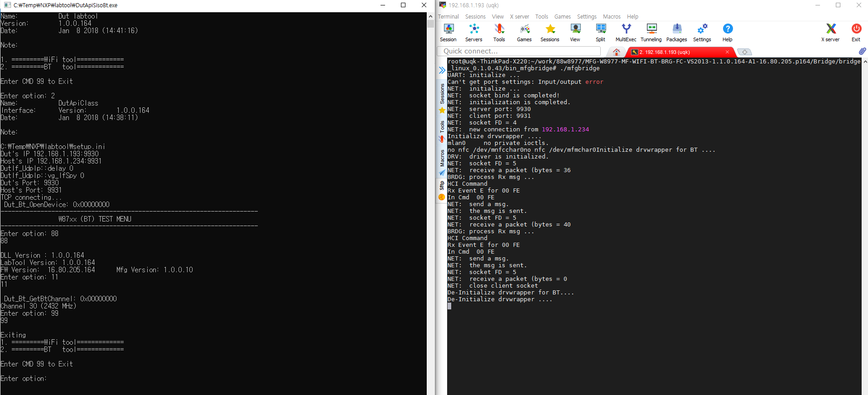
Task: Click the pink IP 192.168.1.234 in terminal
Action: coord(565,130)
